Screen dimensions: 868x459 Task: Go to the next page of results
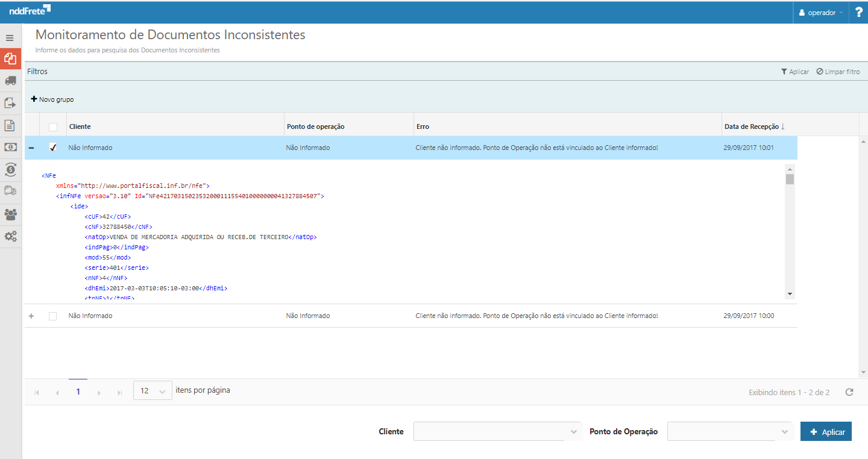click(99, 393)
